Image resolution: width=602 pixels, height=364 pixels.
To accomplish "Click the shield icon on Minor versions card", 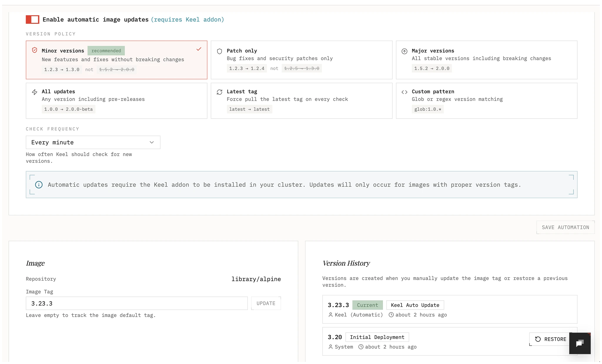I will (x=35, y=50).
